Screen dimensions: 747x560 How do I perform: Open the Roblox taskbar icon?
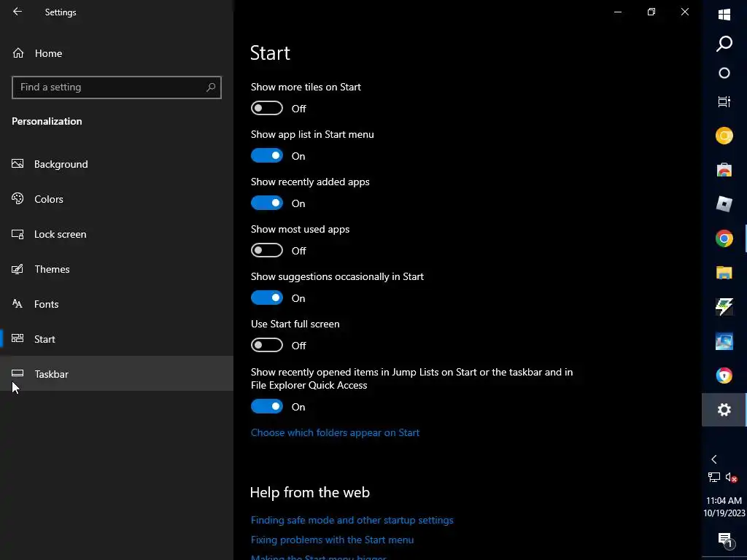coord(724,204)
